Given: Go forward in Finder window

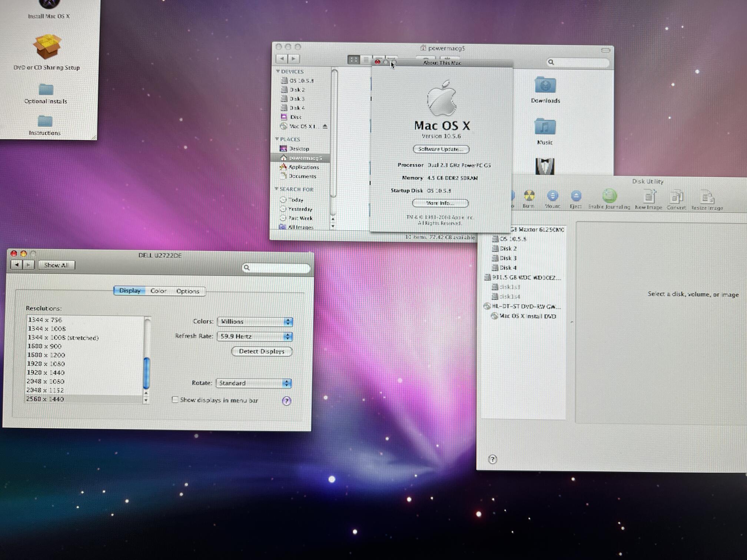Looking at the screenshot, I should click(294, 59).
